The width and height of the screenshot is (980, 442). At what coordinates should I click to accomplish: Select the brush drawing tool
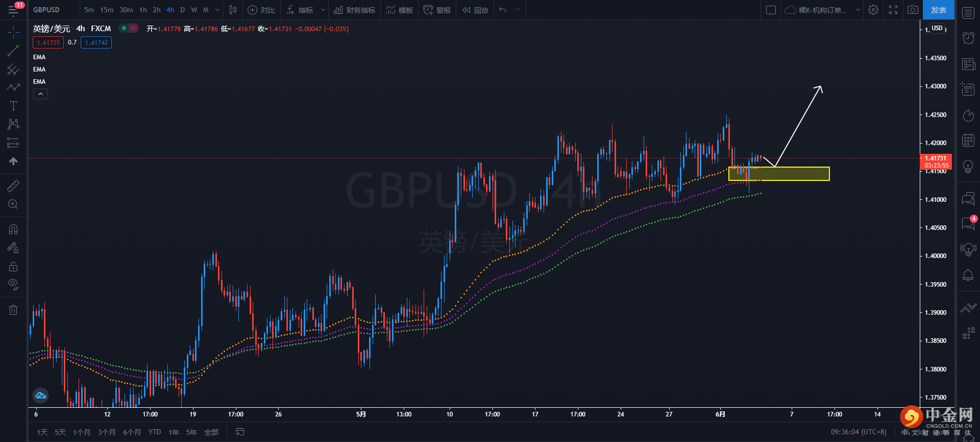click(x=13, y=87)
